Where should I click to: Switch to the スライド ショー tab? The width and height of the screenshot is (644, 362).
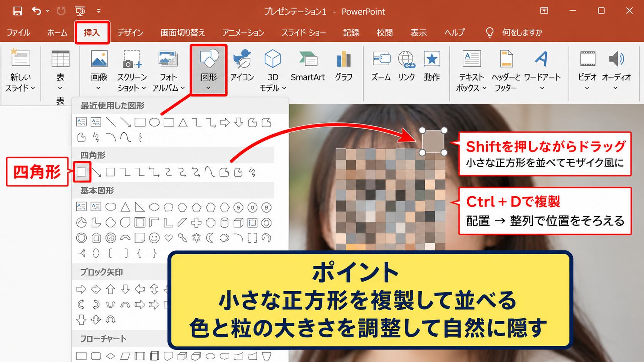tap(304, 33)
